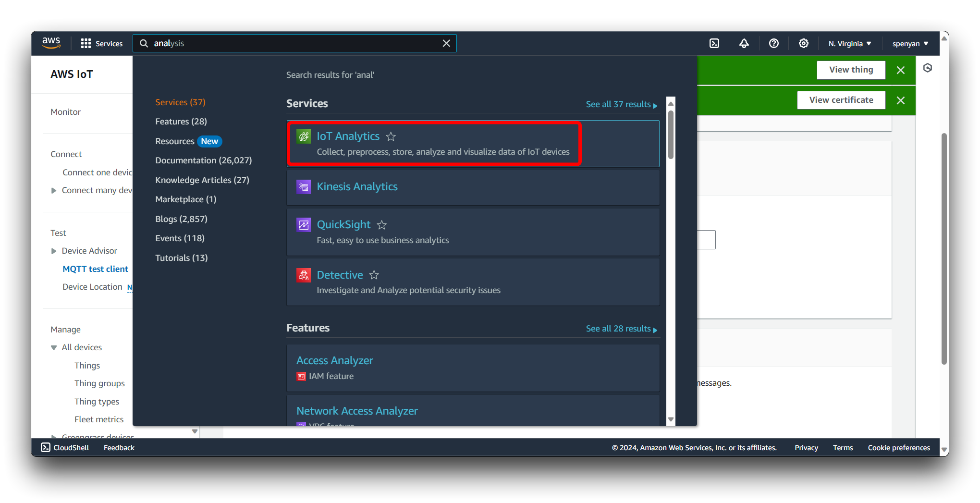The width and height of the screenshot is (980, 503).
Task: Open the spenyan account dropdown
Action: click(x=910, y=43)
